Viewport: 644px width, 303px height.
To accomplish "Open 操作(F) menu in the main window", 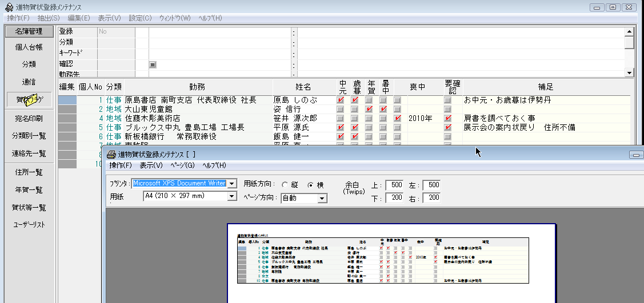I will tap(18, 18).
